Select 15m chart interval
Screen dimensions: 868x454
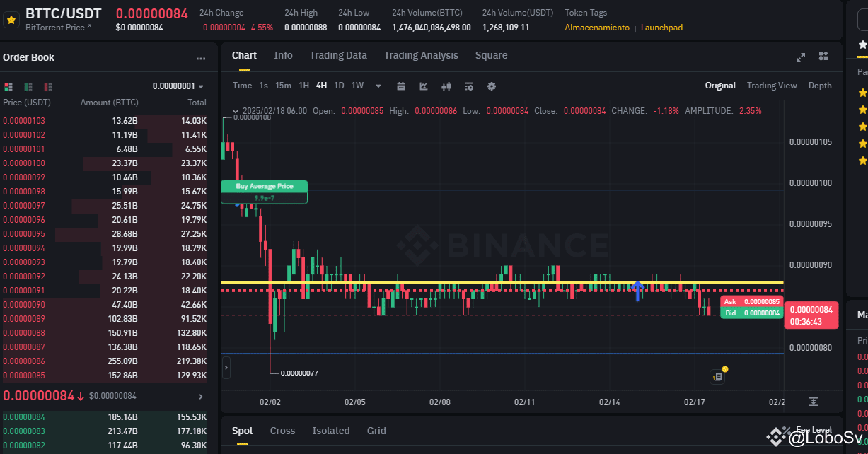(283, 86)
